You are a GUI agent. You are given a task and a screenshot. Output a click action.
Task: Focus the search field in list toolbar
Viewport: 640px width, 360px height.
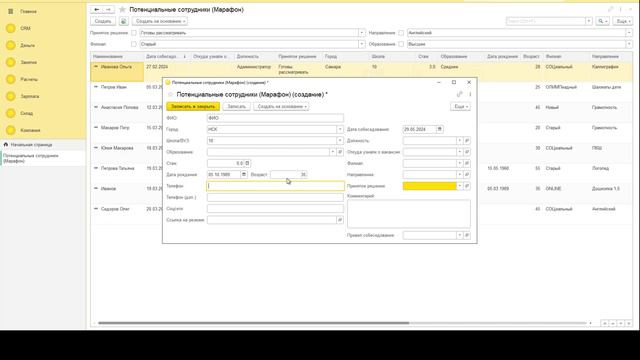coord(546,21)
